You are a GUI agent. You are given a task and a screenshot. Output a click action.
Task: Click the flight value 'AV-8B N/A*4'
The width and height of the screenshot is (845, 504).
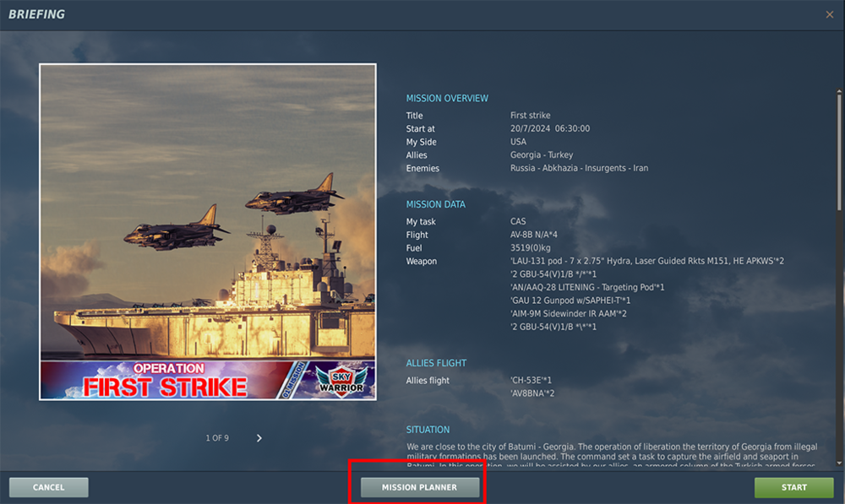click(534, 235)
